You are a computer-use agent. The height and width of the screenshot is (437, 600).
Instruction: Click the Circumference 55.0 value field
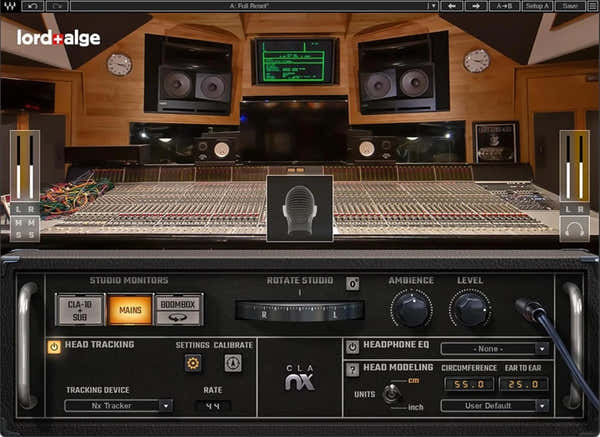(x=470, y=384)
